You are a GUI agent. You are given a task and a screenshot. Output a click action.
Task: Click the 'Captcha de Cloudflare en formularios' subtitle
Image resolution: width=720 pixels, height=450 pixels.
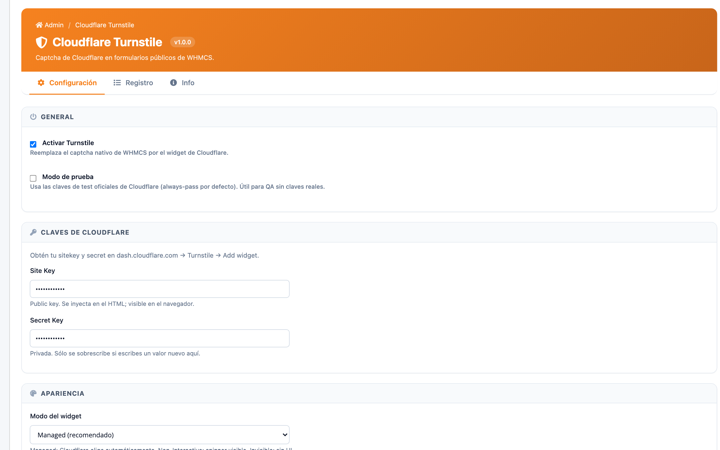click(124, 58)
